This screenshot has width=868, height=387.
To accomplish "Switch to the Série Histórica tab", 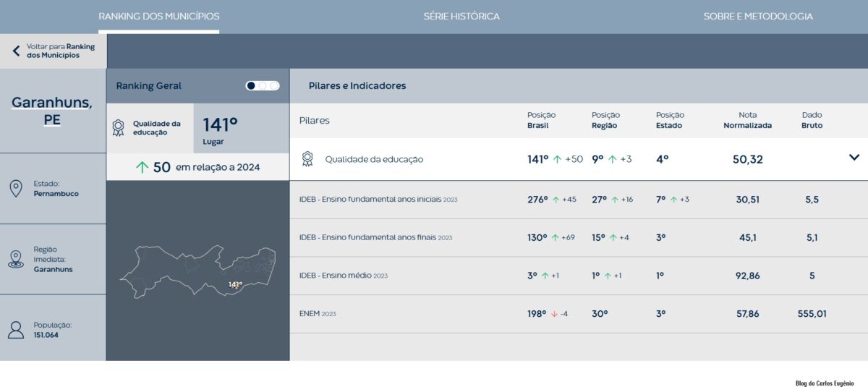I will click(x=461, y=16).
